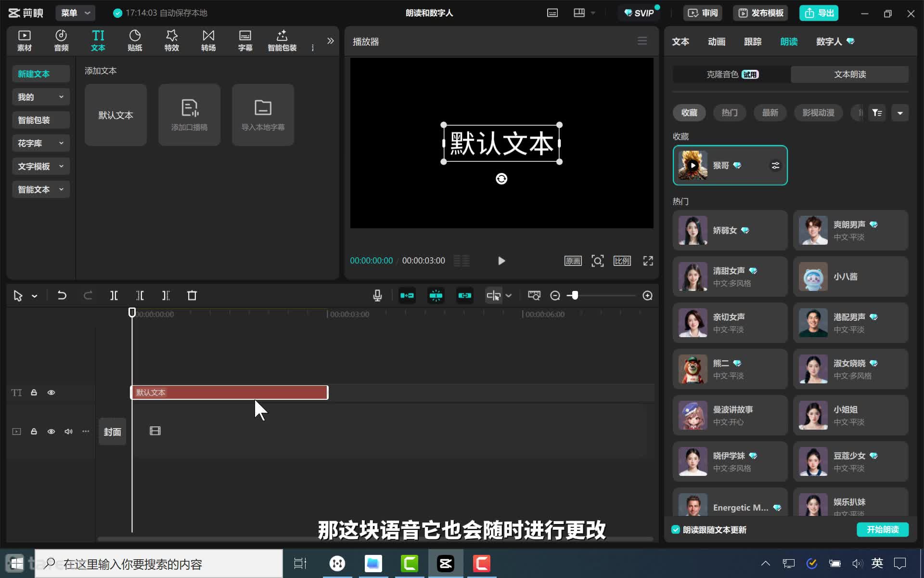Click the timeline playhead marker
Viewport: 924px width, 578px height.
[132, 313]
